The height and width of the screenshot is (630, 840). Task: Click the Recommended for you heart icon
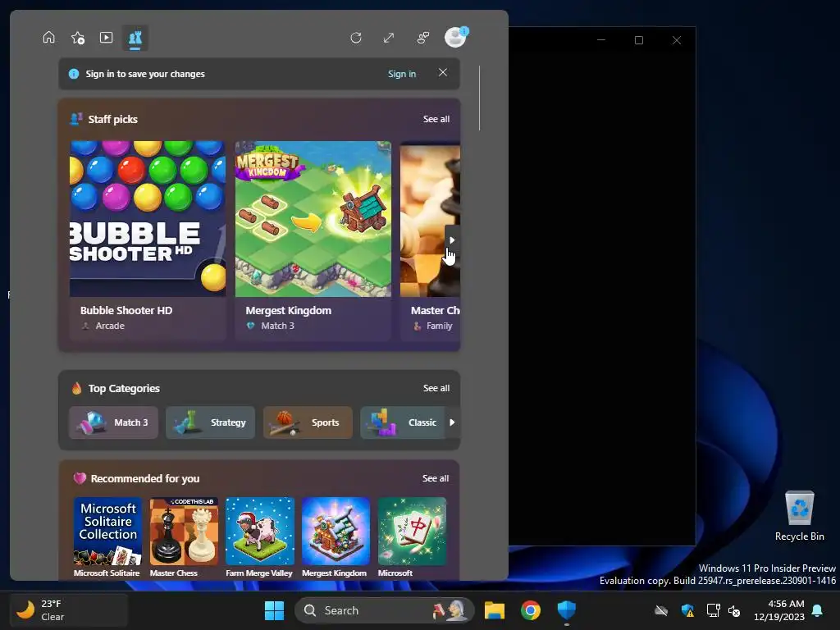click(80, 478)
